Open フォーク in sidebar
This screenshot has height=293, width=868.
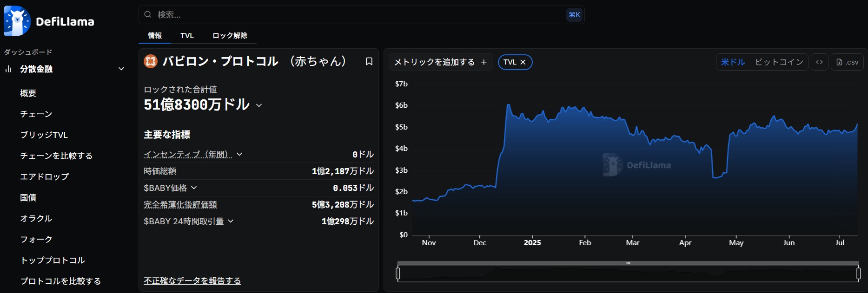pos(36,239)
